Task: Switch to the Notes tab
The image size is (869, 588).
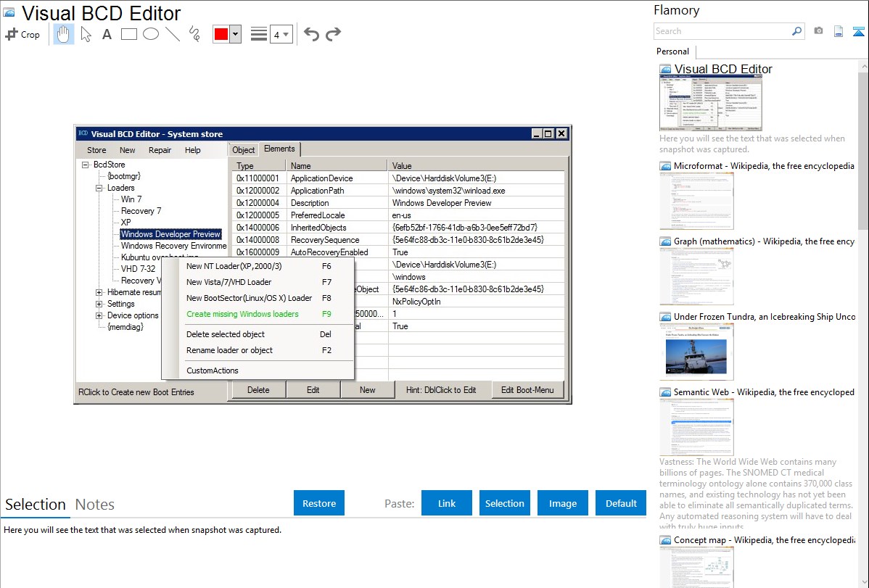Action: [x=95, y=505]
